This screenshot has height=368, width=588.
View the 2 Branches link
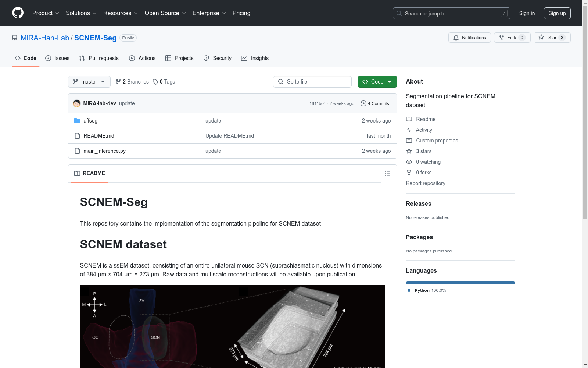click(x=132, y=82)
